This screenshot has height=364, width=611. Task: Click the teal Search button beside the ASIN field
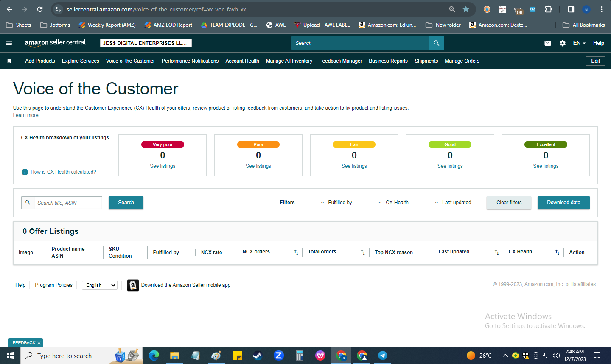[x=126, y=203]
